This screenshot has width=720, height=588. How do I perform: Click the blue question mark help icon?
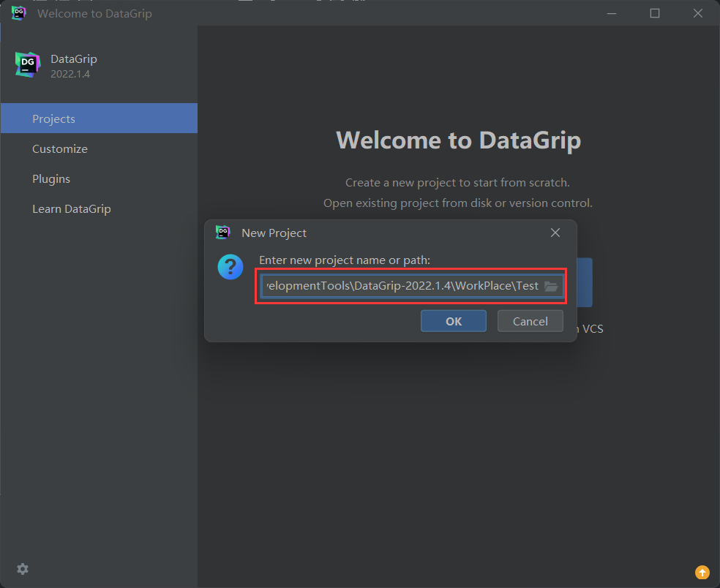[x=230, y=267]
